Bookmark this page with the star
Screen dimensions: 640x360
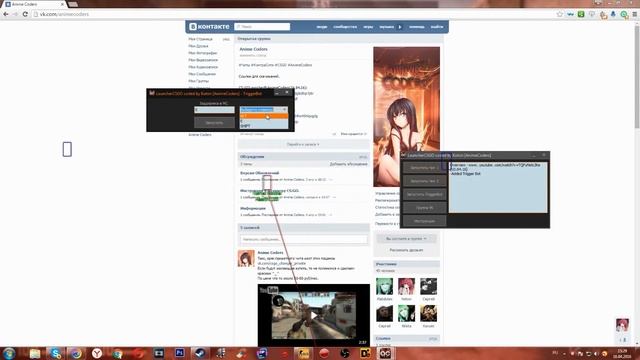(x=559, y=14)
